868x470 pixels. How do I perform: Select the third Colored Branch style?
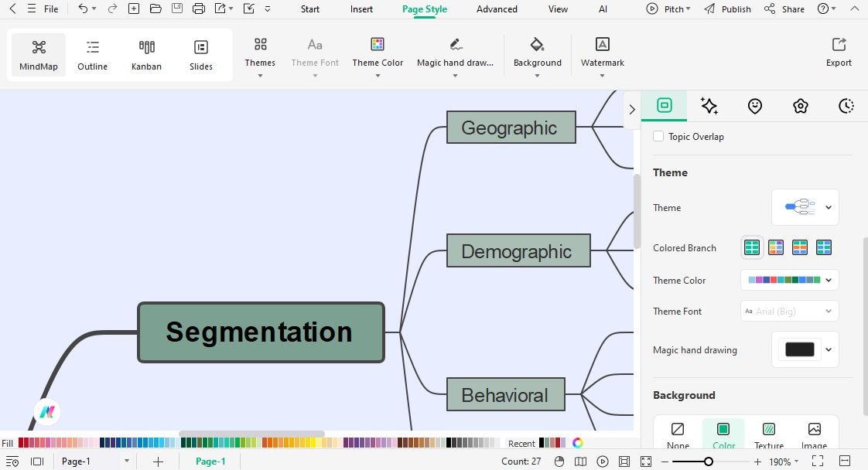(x=800, y=247)
